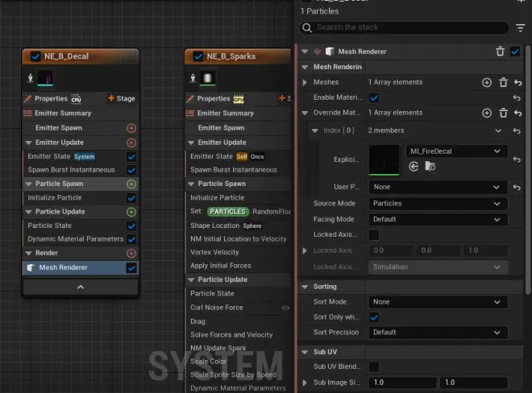532x393 pixels.
Task: Open the stack search filter options
Action: point(520,27)
